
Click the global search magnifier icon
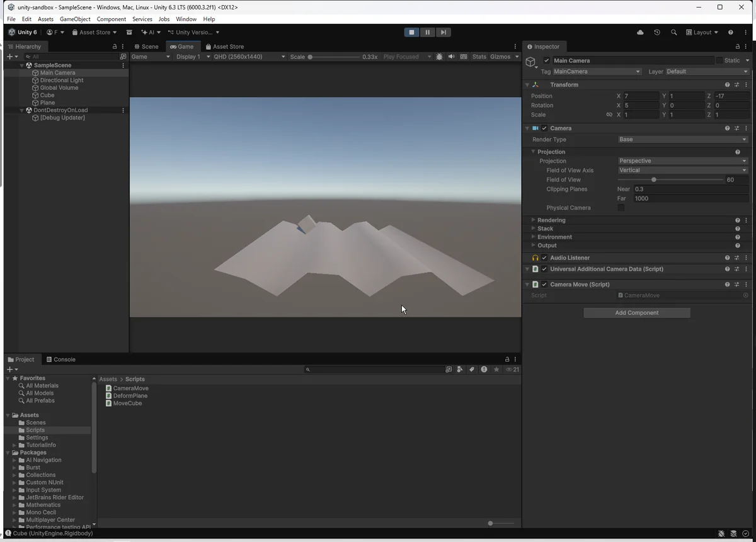pos(673,32)
